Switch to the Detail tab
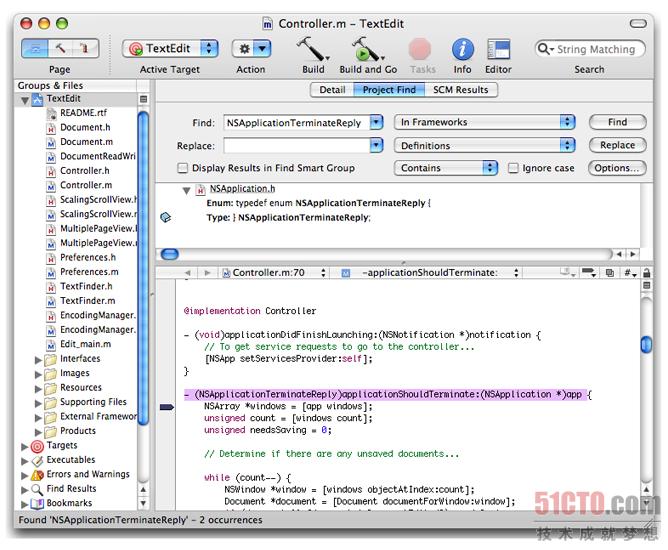 click(x=332, y=90)
